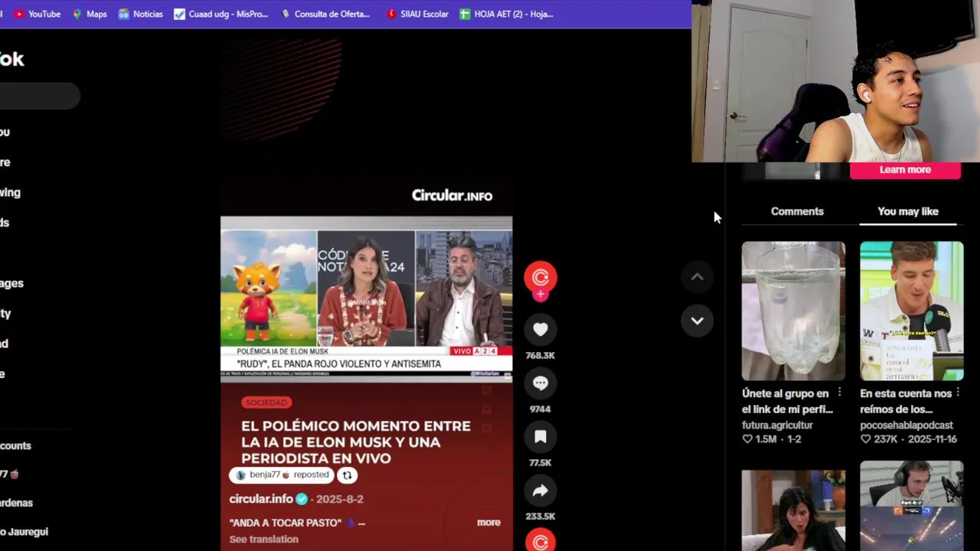
Task: Click 'Únete al grupo en' video title
Action: point(786,401)
